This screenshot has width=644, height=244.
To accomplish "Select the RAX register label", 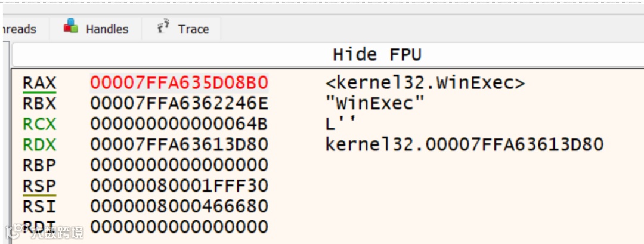I will coord(39,83).
